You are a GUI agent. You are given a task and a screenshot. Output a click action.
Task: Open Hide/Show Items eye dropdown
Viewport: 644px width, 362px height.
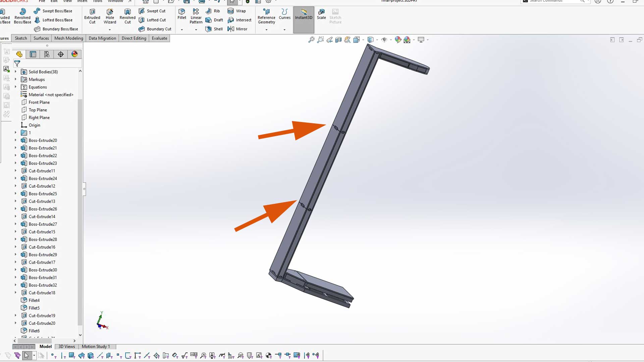(391, 40)
